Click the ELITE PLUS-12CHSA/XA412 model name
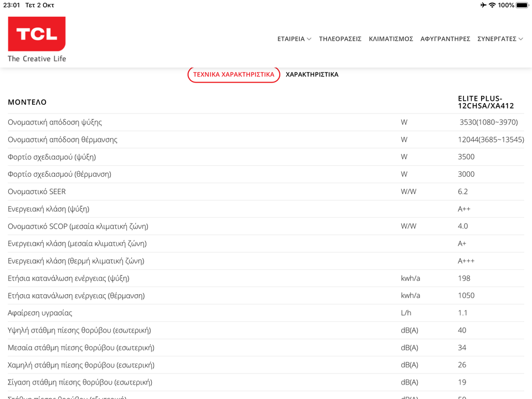This screenshot has height=399, width=532. 486,102
